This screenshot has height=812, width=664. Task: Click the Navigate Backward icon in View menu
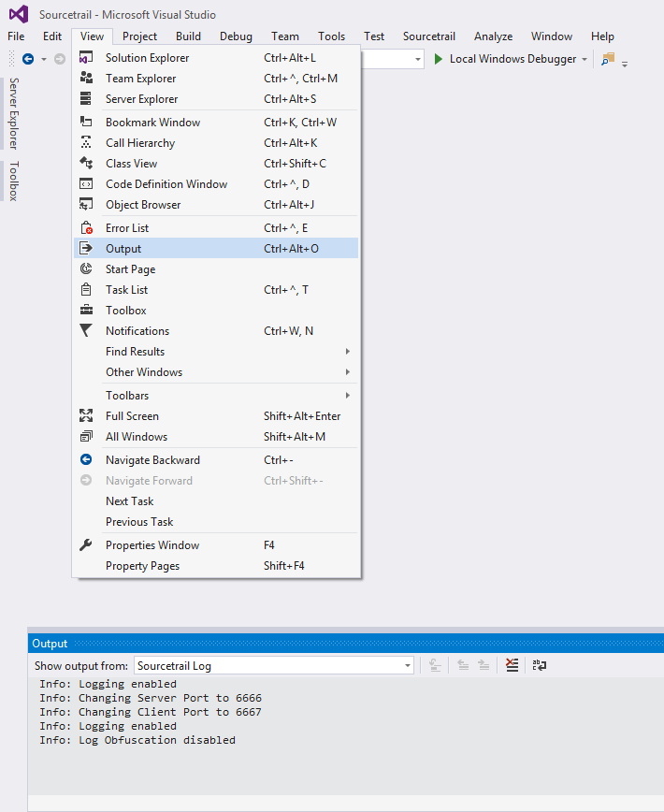pyautogui.click(x=86, y=459)
